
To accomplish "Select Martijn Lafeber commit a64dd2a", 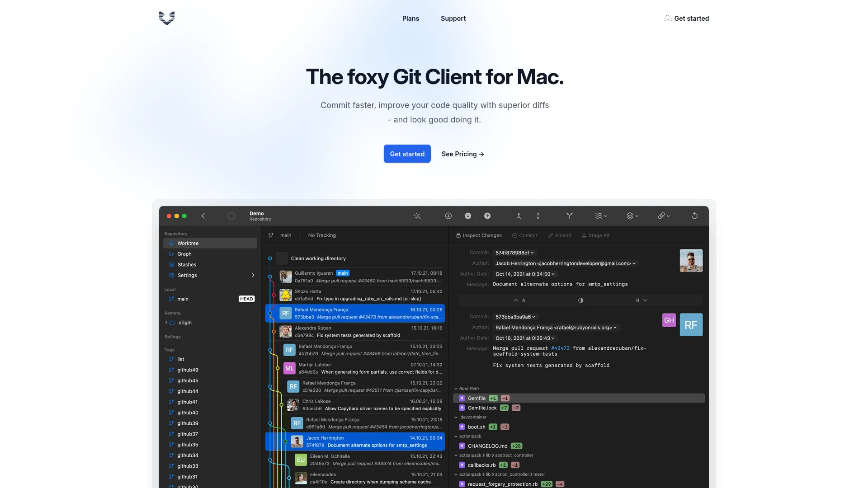I will (x=355, y=368).
